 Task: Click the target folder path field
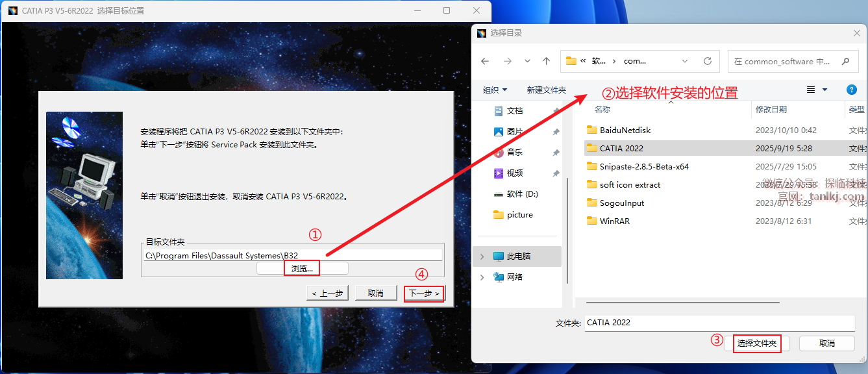(293, 256)
